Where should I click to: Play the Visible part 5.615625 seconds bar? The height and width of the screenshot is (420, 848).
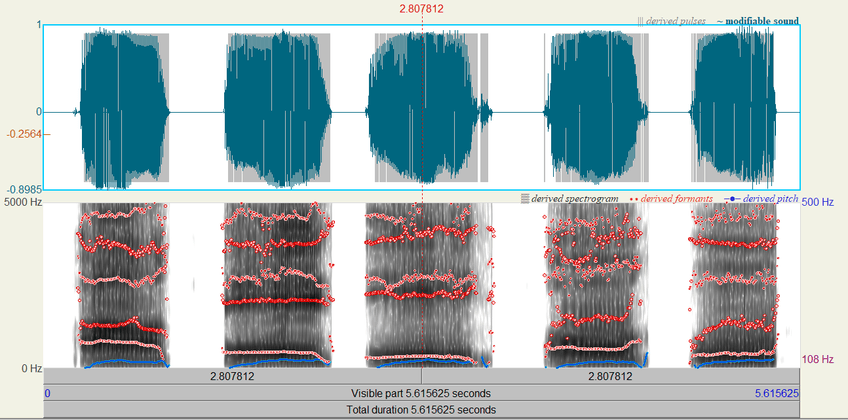click(x=422, y=393)
